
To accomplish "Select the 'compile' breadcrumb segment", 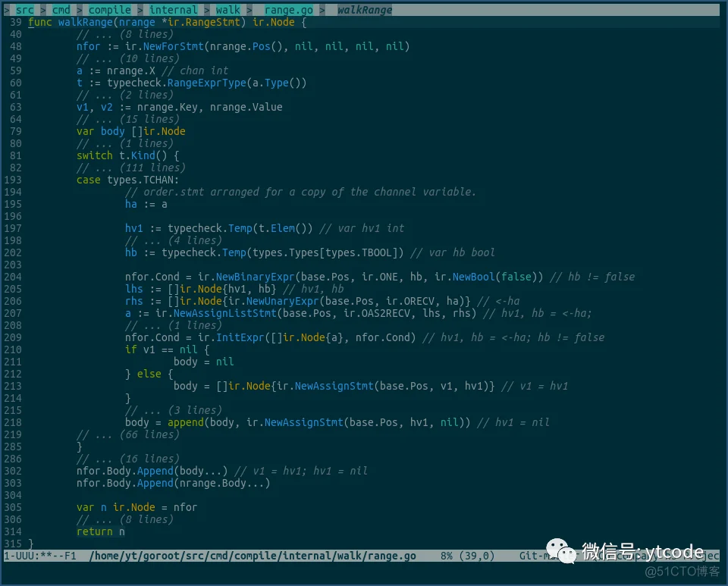I will pyautogui.click(x=109, y=10).
